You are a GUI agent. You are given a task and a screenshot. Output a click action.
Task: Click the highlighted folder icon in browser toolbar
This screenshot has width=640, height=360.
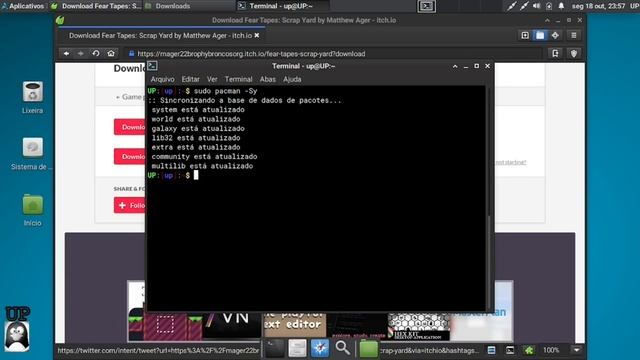coord(540,36)
